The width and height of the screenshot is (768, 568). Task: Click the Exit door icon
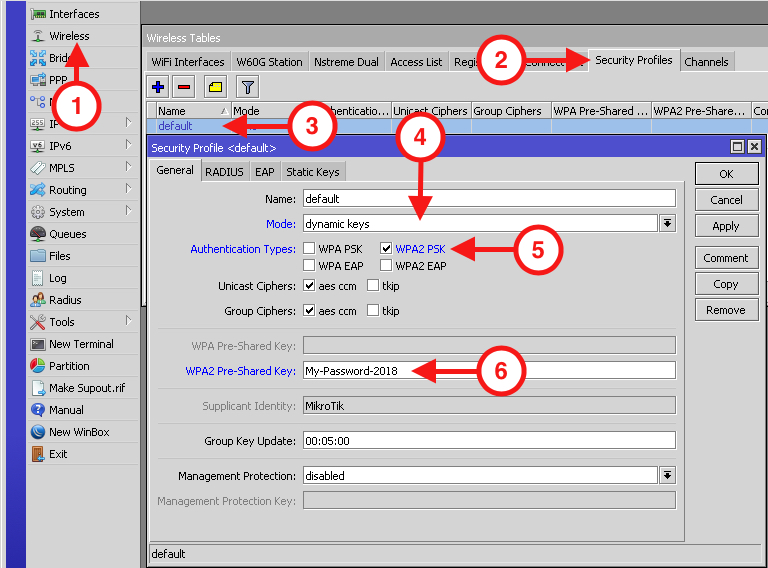(x=38, y=454)
